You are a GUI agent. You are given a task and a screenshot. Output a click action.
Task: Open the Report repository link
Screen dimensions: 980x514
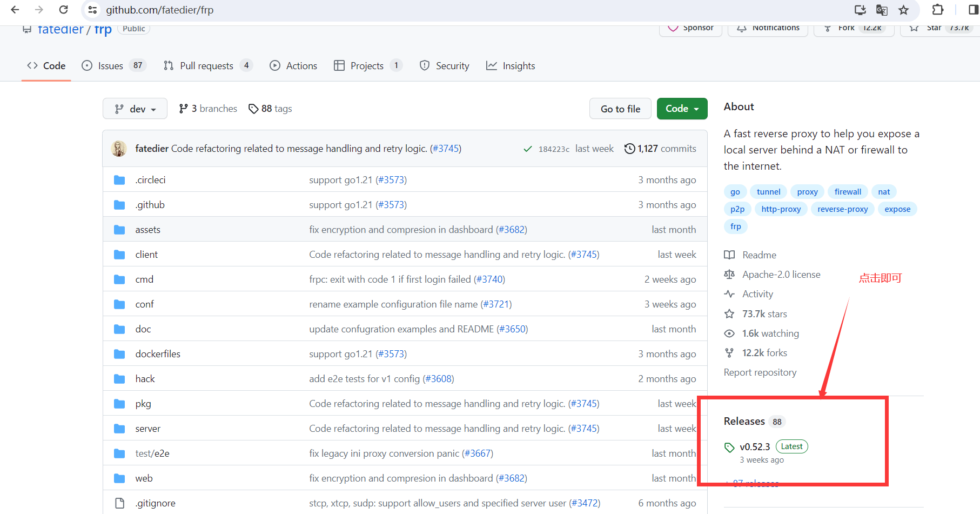[x=760, y=372]
